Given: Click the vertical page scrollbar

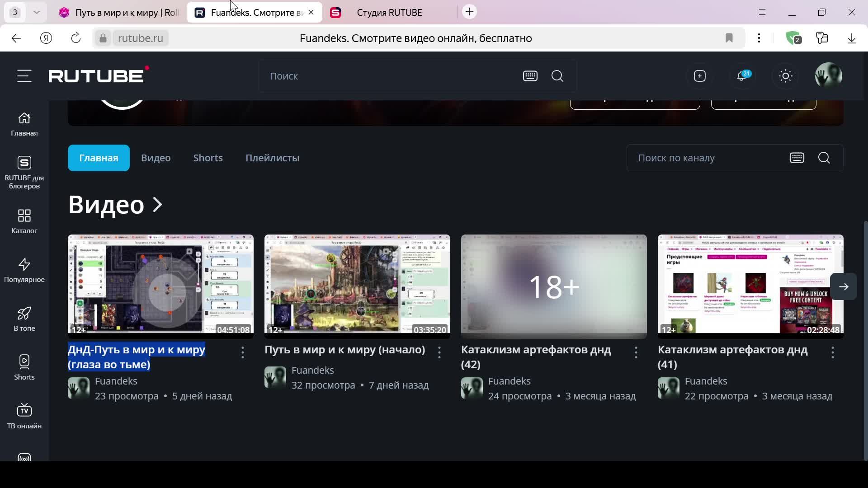Looking at the screenshot, I should coord(865,339).
